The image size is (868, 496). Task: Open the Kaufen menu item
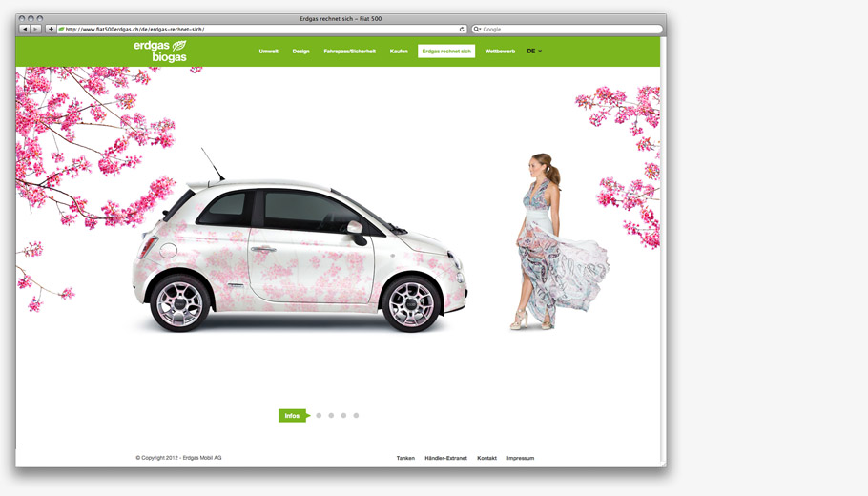point(399,51)
